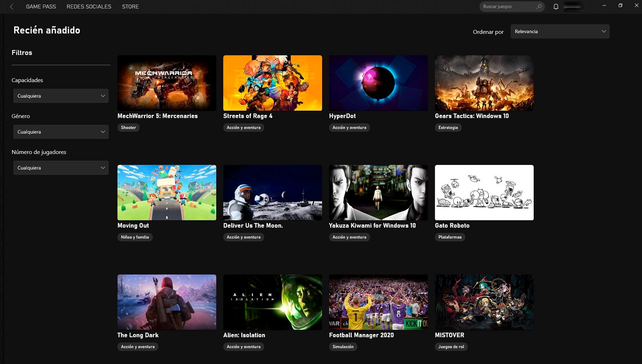
Task: Click the Deliver Us The Moon title
Action: 253,226
